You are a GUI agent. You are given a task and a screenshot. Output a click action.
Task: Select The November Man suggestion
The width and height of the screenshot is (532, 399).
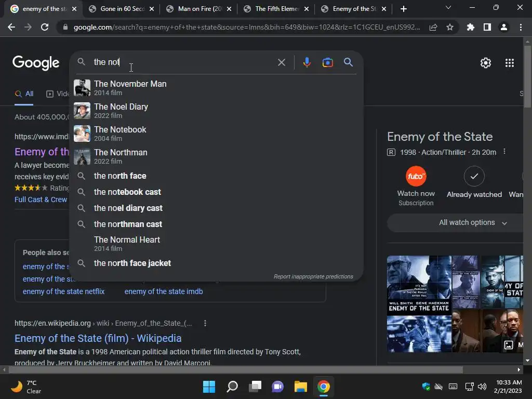point(217,88)
